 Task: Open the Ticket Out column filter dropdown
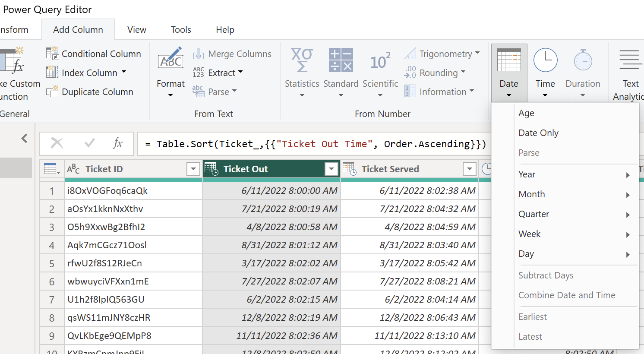[331, 169]
